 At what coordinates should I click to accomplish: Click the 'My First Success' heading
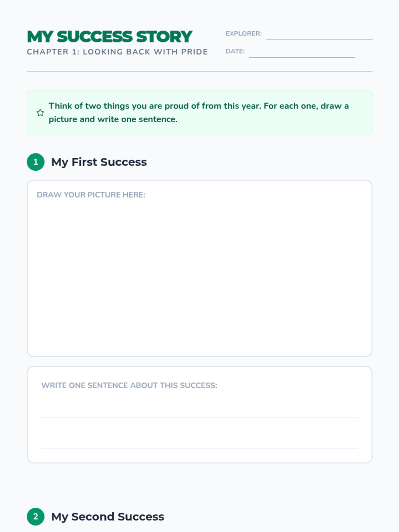pos(99,162)
